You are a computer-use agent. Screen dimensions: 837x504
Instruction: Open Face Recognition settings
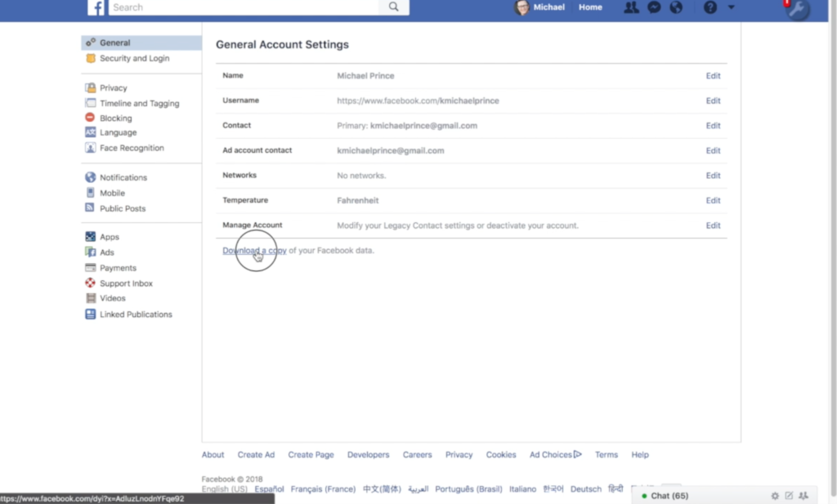click(x=132, y=149)
